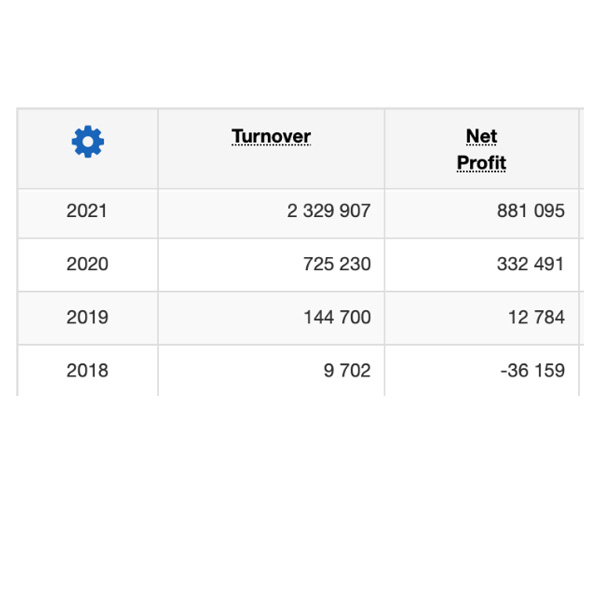Click the turnover value 9 702
The image size is (600, 600).
tap(347, 370)
